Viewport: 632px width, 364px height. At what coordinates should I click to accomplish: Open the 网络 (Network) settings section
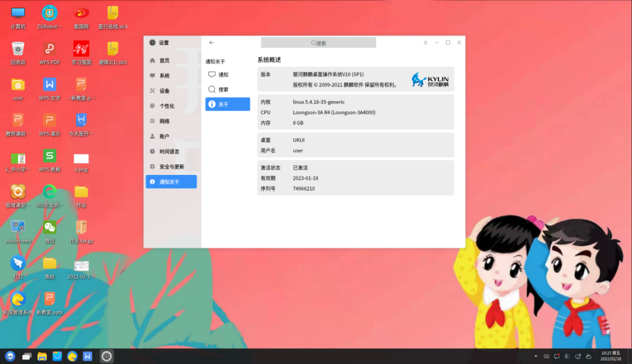pyautogui.click(x=162, y=121)
